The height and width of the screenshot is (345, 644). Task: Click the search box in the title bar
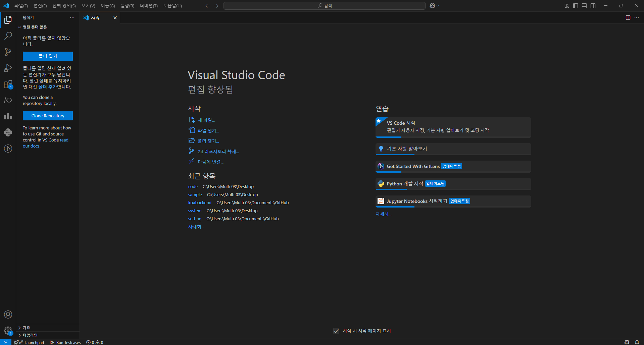pyautogui.click(x=325, y=6)
